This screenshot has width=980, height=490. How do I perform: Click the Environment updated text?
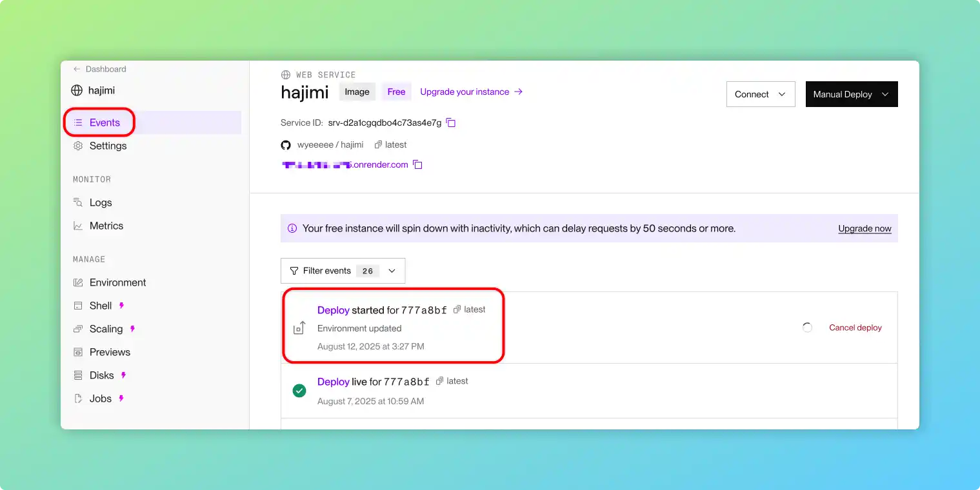(x=359, y=328)
